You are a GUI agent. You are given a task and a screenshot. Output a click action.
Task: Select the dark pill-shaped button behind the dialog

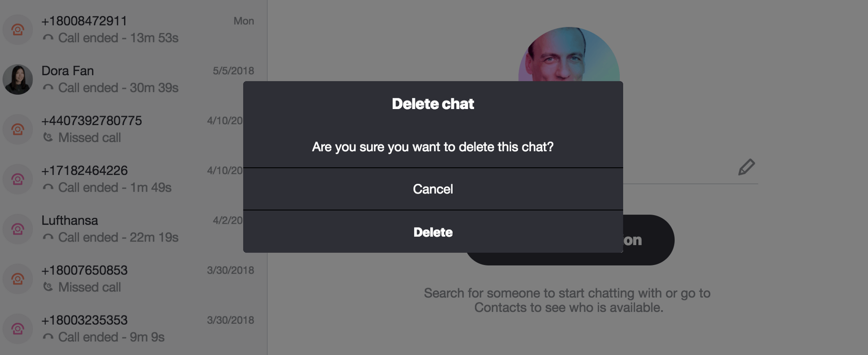coord(648,240)
